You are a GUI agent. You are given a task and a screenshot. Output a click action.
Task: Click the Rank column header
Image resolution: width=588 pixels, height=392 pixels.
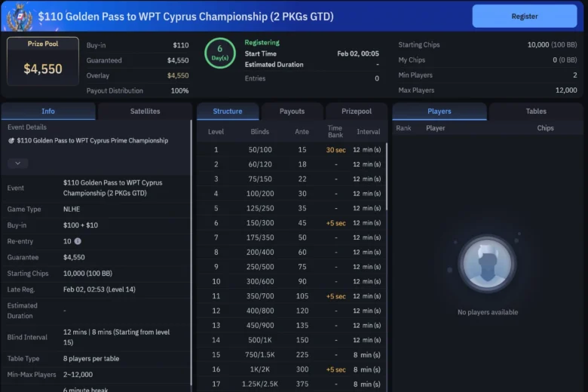(403, 128)
